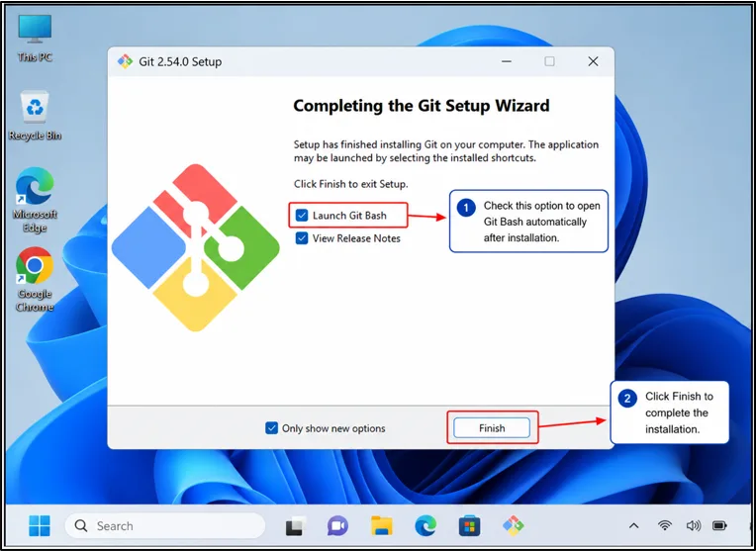Open This PC desktop icon
Image resolution: width=756 pixels, height=551 pixels.
(35, 39)
